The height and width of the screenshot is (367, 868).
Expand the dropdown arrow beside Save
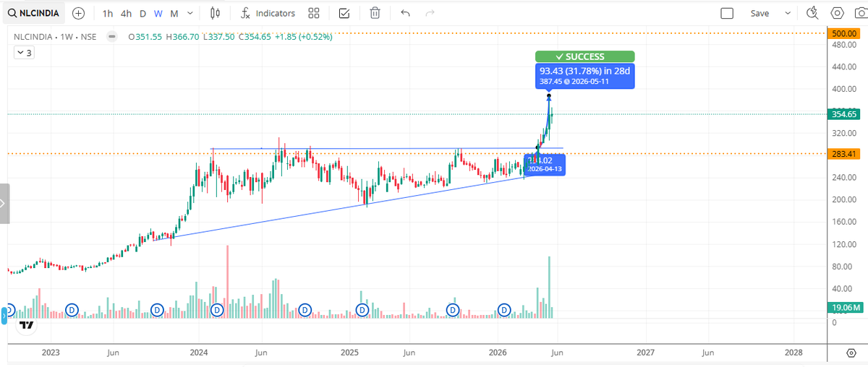pos(788,13)
